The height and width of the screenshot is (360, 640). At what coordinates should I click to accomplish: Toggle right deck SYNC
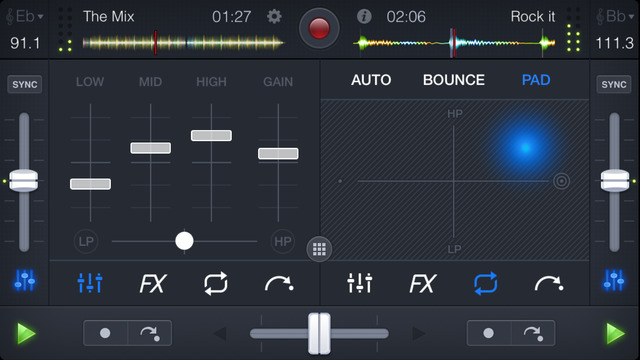point(614,84)
